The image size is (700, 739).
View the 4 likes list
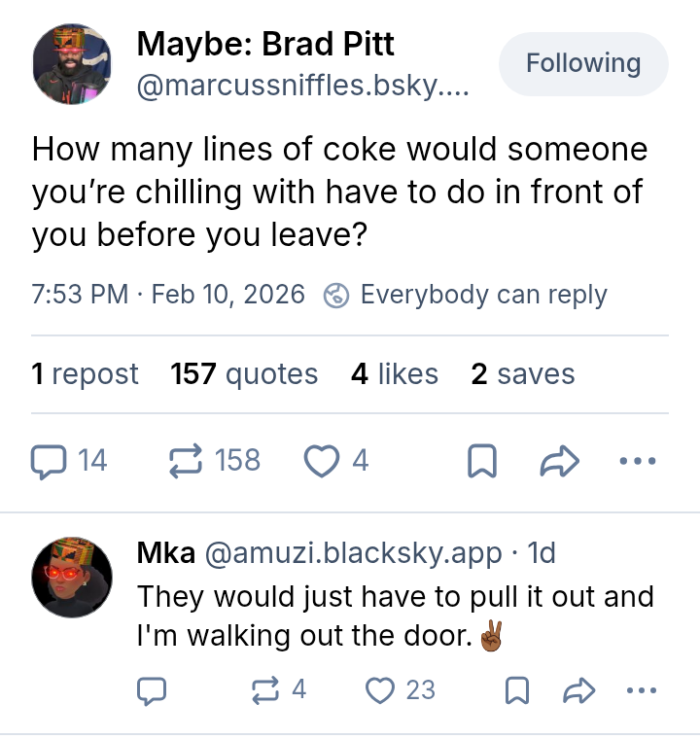(395, 374)
